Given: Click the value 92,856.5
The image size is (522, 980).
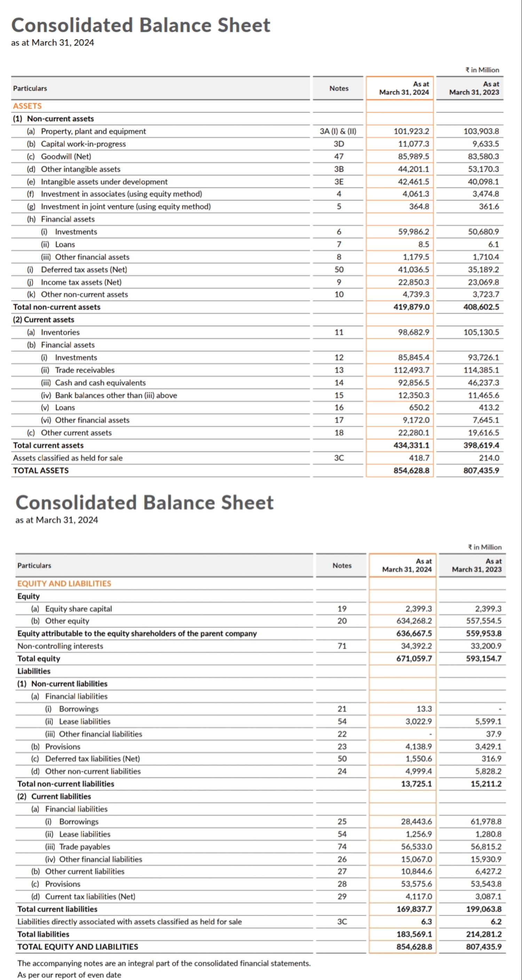Looking at the screenshot, I should [413, 383].
